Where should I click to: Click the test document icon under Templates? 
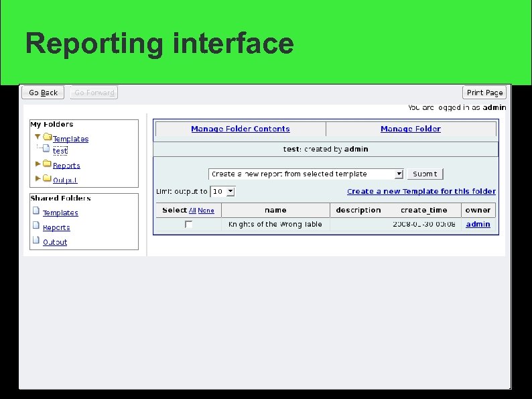tap(46, 149)
